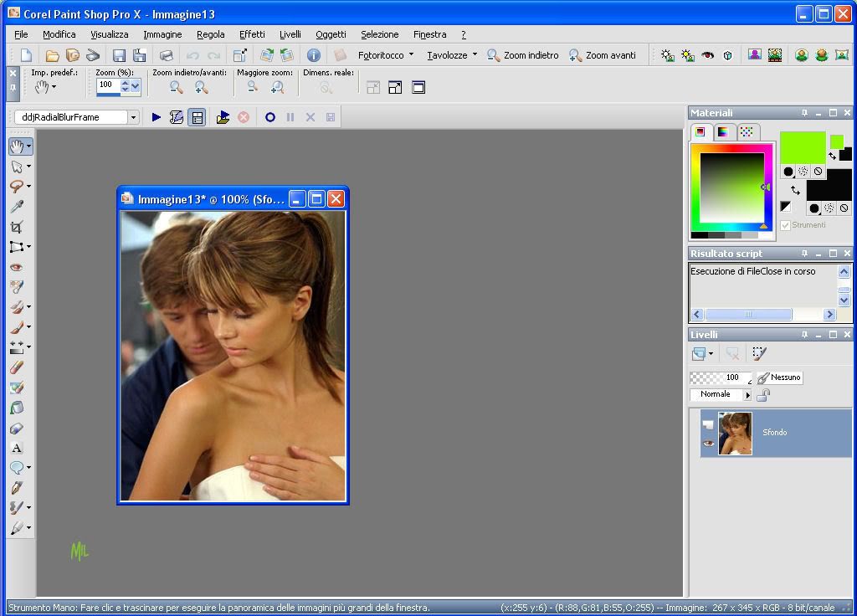Click the scanner import icon
This screenshot has height=616, width=857.
click(93, 55)
